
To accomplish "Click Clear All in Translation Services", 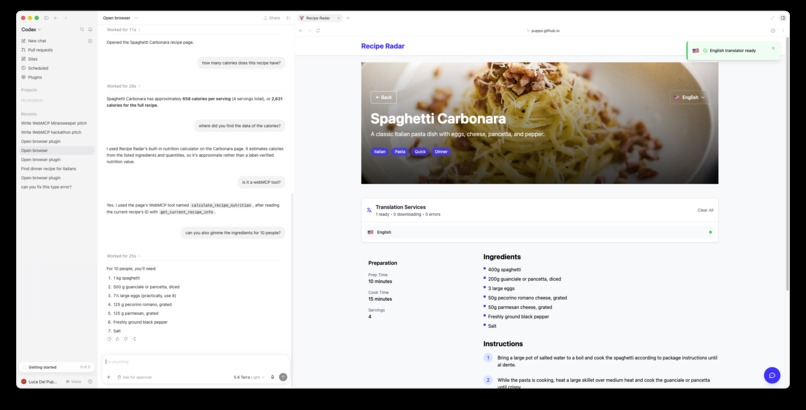I will pos(705,210).
